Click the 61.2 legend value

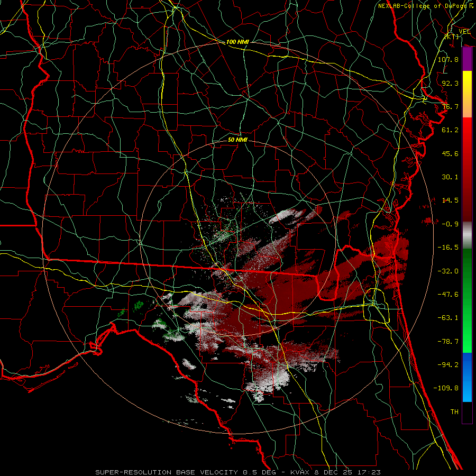[450, 130]
